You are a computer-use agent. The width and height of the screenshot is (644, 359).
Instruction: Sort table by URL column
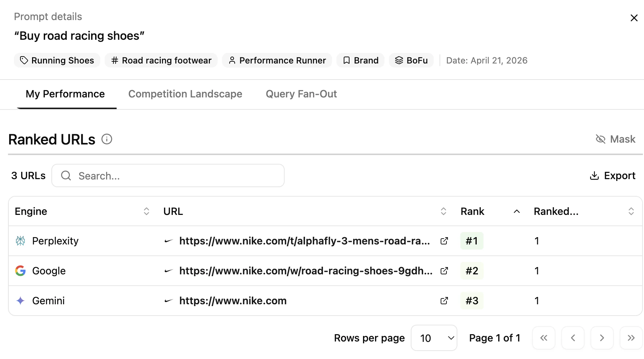[444, 211]
